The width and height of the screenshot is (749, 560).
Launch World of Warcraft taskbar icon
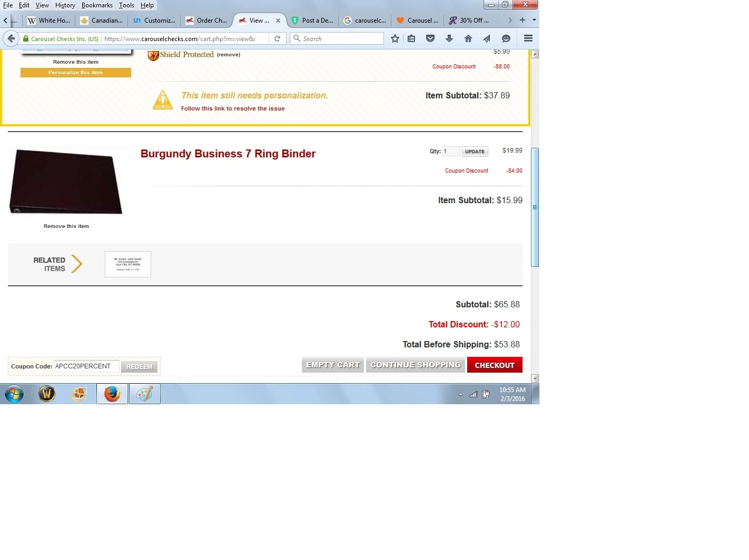tap(47, 394)
